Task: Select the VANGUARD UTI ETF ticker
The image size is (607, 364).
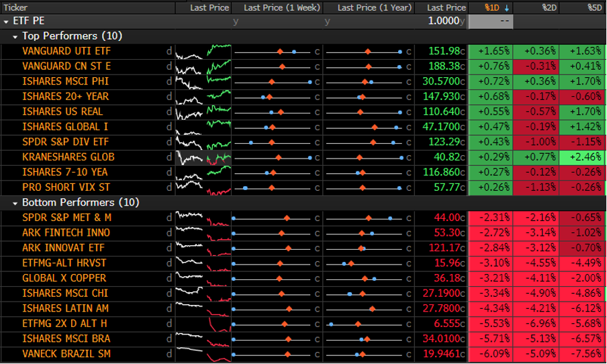Action: pos(66,51)
